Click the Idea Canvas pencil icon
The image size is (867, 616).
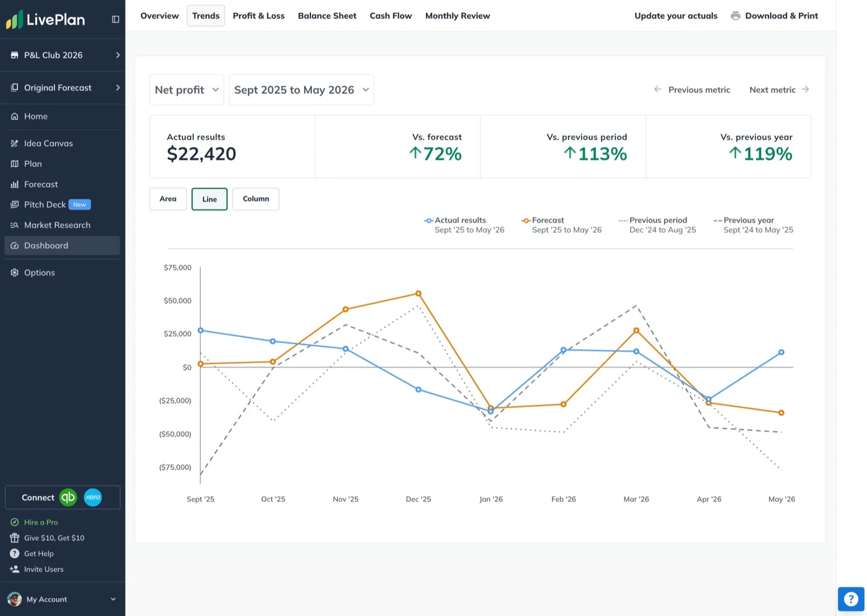14,143
